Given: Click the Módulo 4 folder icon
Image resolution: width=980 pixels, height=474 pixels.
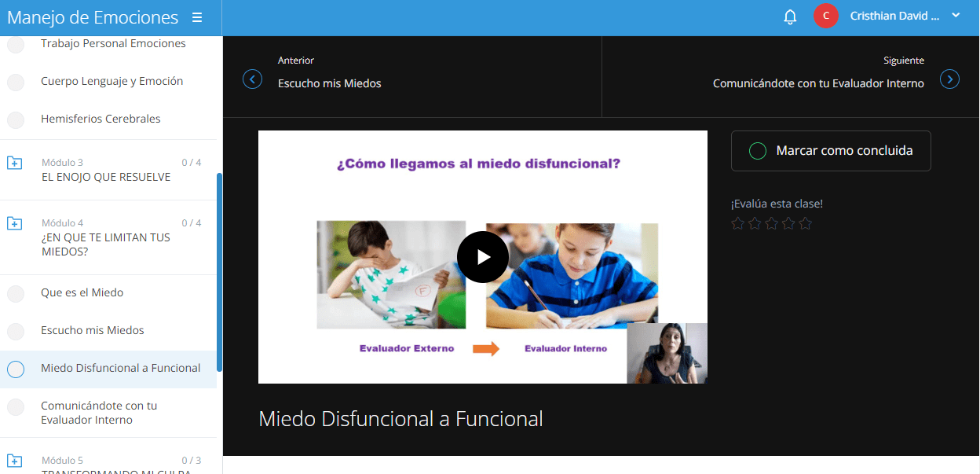Looking at the screenshot, I should click(15, 223).
